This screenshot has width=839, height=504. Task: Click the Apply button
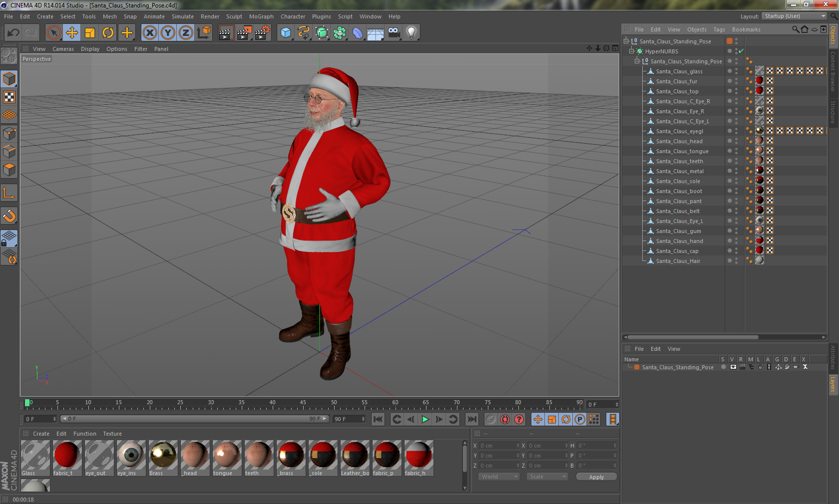coord(596,477)
